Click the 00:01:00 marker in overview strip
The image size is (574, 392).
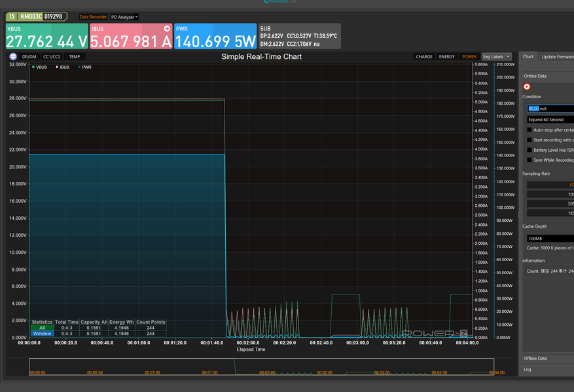pos(152,372)
